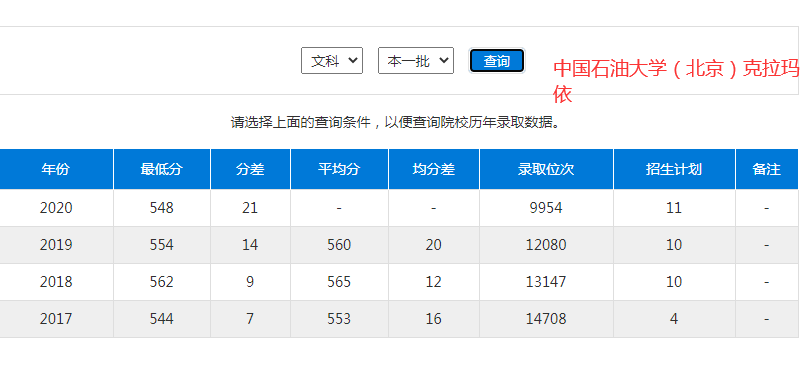Click average gap value 12

[x=434, y=282]
